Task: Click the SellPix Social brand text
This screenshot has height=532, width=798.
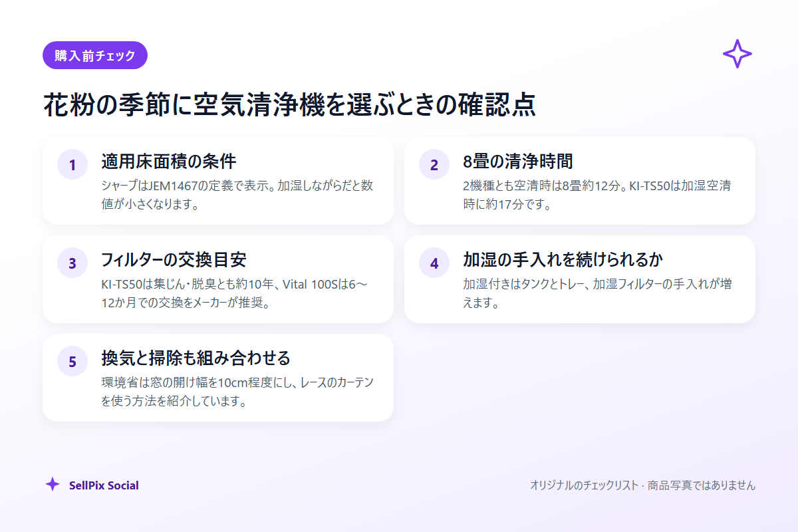Action: (104, 485)
